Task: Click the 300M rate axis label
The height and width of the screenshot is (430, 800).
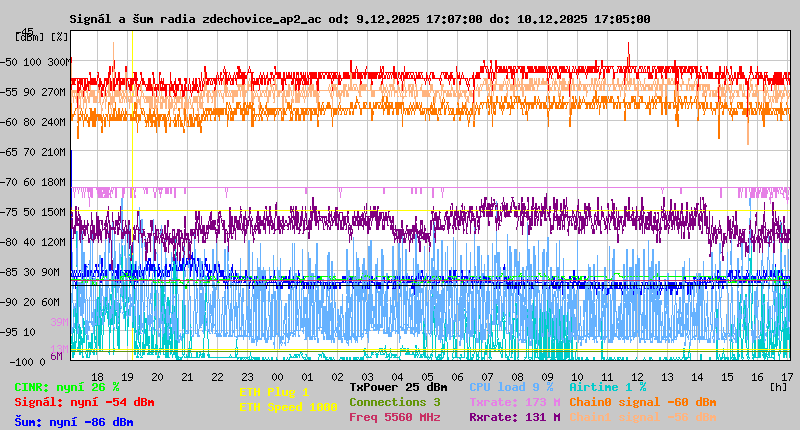Action: [x=59, y=62]
